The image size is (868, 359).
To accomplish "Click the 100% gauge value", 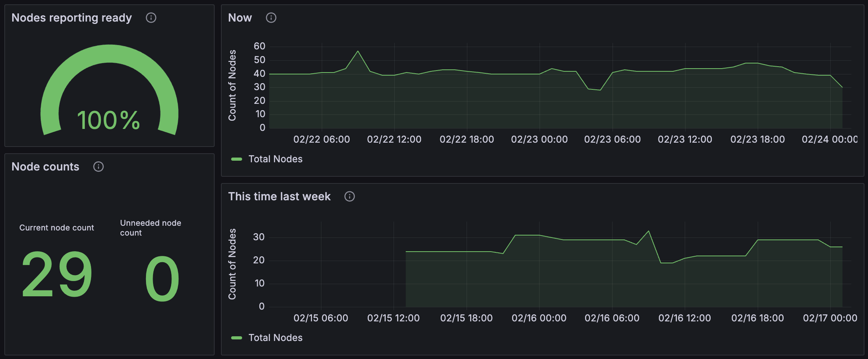I will click(108, 120).
